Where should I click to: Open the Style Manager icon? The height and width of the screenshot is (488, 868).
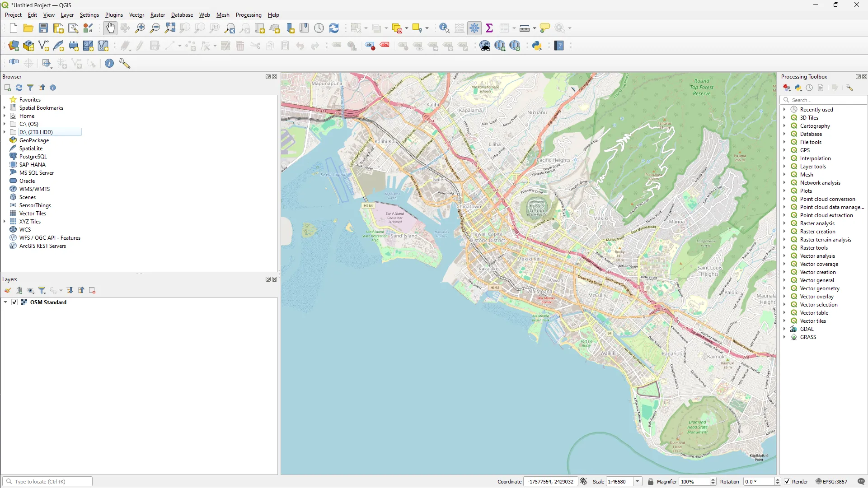[x=88, y=28]
